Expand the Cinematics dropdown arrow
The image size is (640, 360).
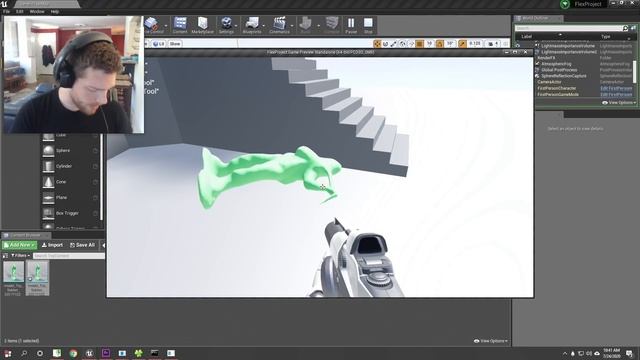click(292, 26)
